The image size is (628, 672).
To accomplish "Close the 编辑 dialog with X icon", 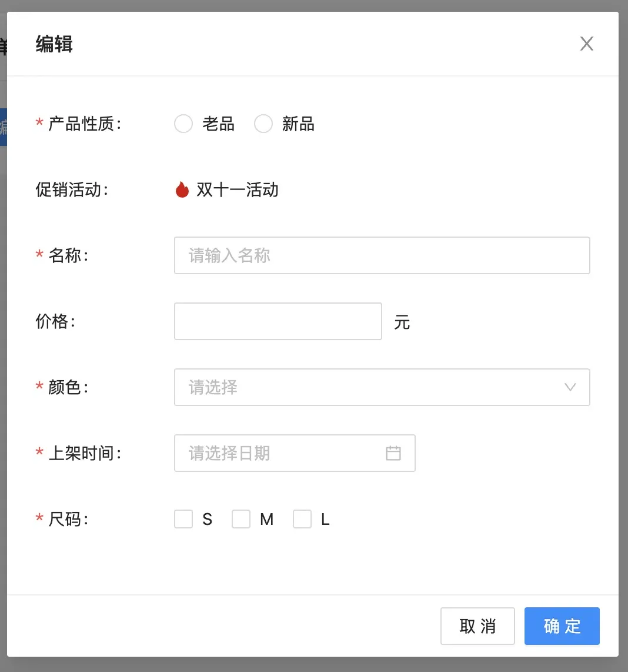I will click(587, 44).
